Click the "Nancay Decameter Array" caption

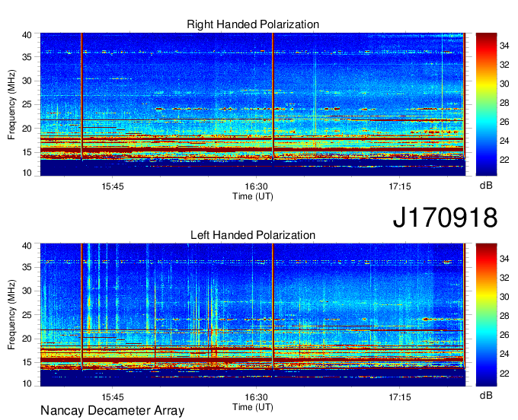112,411
